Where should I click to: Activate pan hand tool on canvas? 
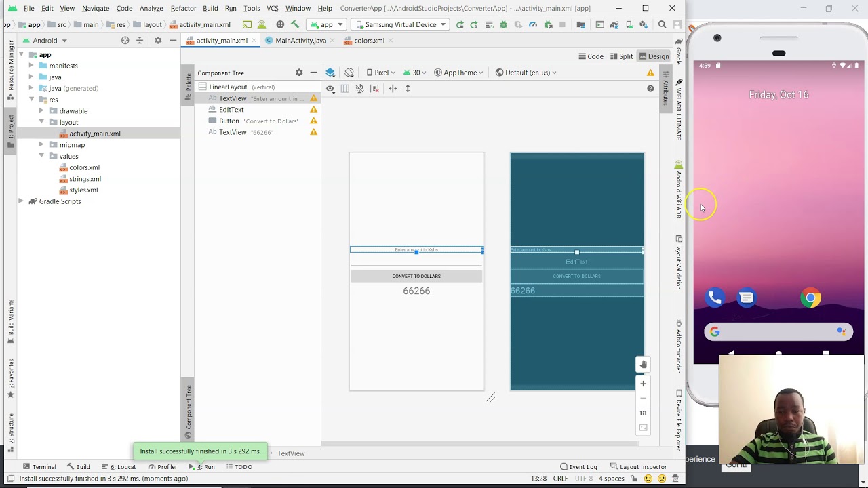[644, 364]
